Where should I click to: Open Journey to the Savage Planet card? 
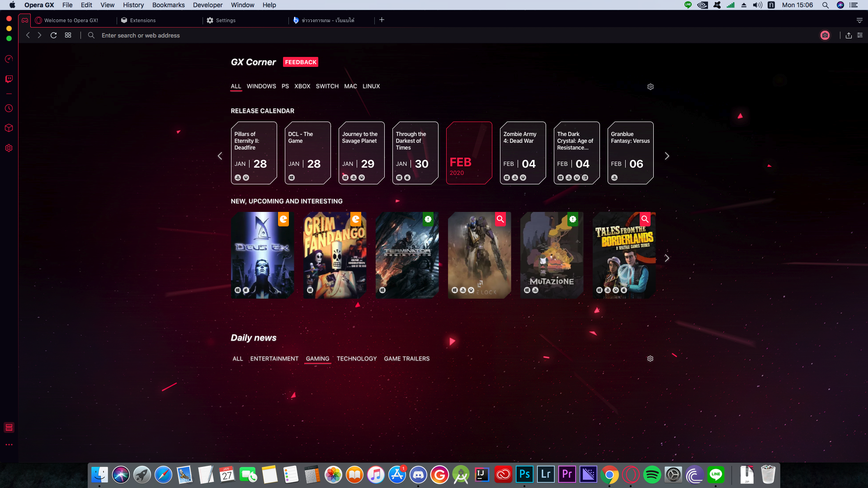361,153
